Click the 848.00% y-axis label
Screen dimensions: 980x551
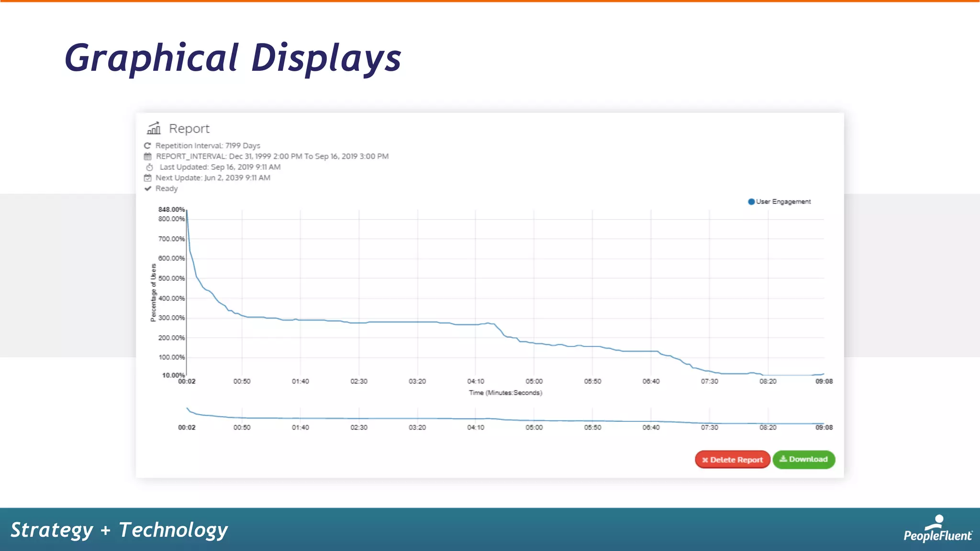tap(171, 209)
